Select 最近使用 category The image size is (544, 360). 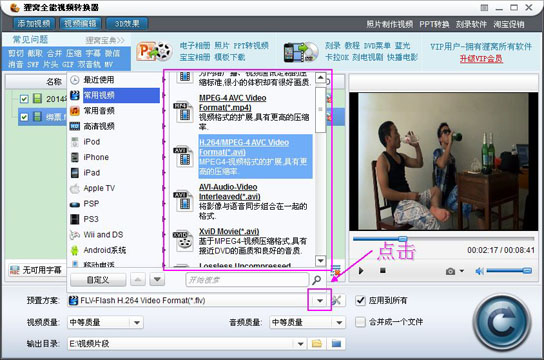point(114,80)
